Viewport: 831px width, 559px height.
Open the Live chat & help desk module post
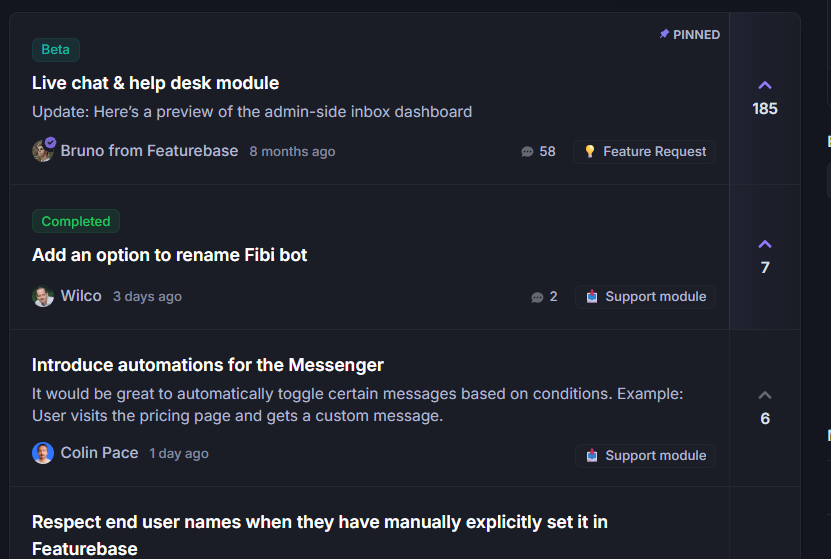155,83
